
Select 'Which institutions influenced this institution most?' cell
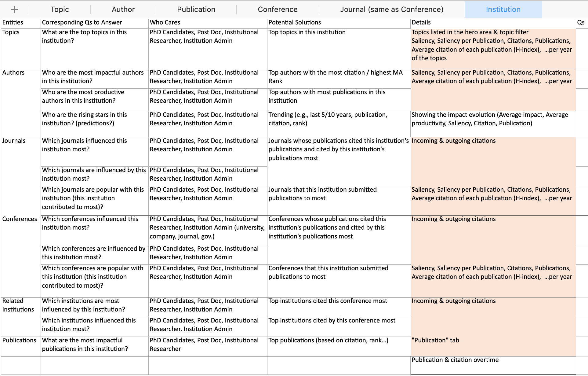pyautogui.click(x=95, y=327)
